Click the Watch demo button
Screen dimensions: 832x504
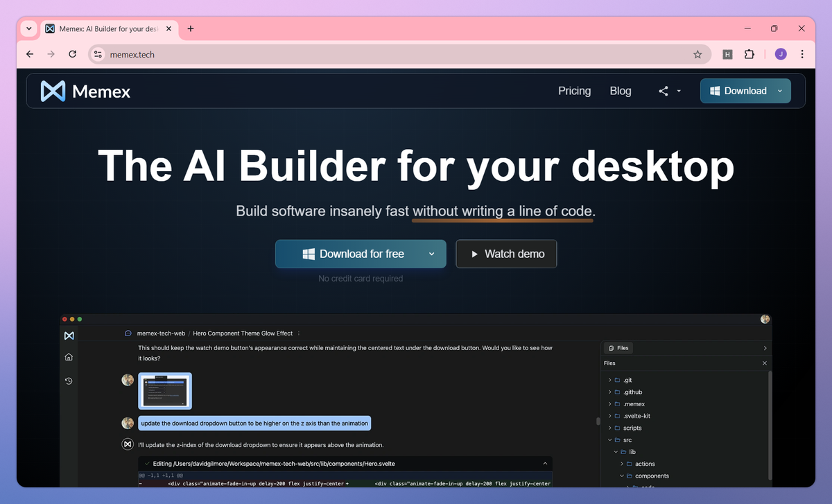pos(506,254)
